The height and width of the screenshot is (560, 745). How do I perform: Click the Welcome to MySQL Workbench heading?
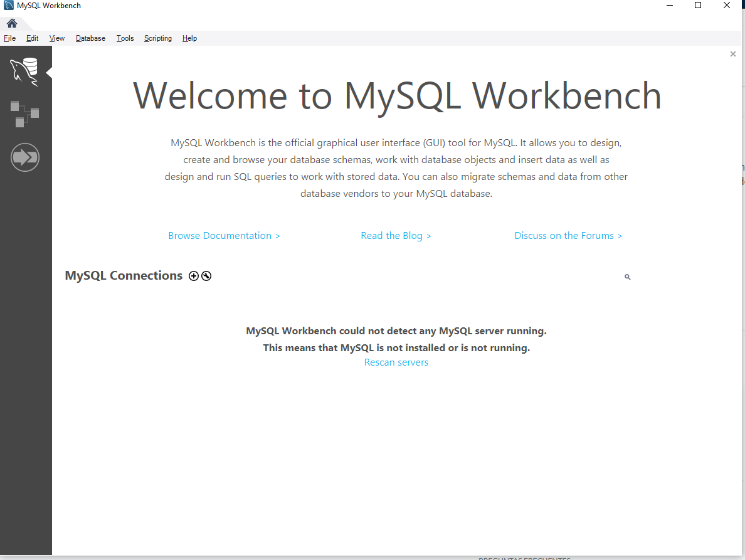pos(397,96)
